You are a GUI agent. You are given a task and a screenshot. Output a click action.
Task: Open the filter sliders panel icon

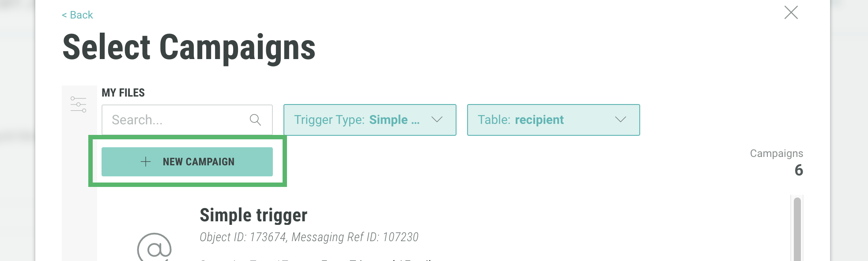pos(79,104)
